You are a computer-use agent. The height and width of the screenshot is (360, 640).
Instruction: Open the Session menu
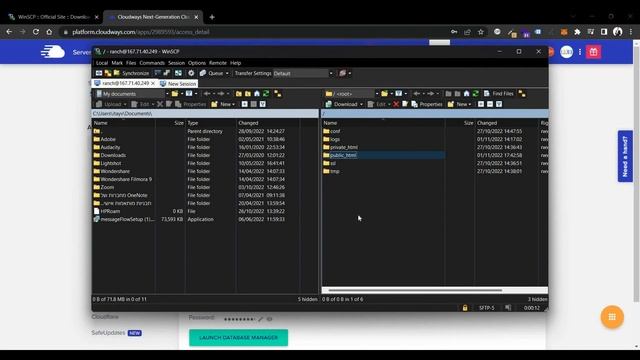(176, 63)
